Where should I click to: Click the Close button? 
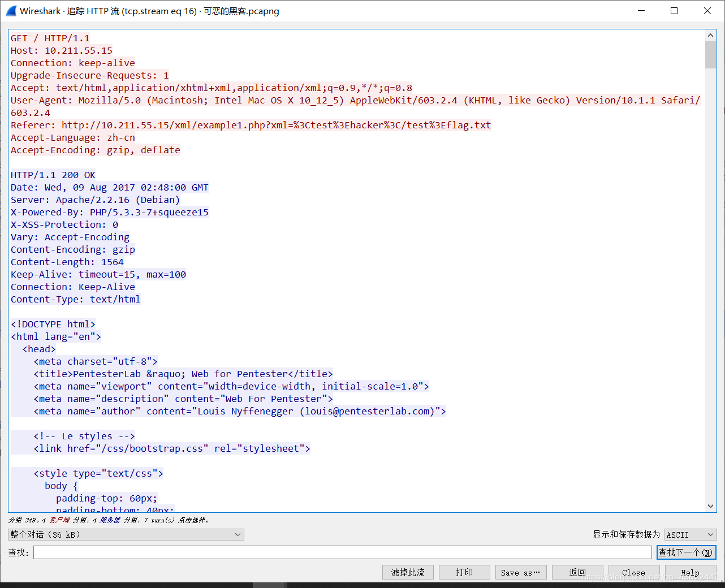click(634, 572)
